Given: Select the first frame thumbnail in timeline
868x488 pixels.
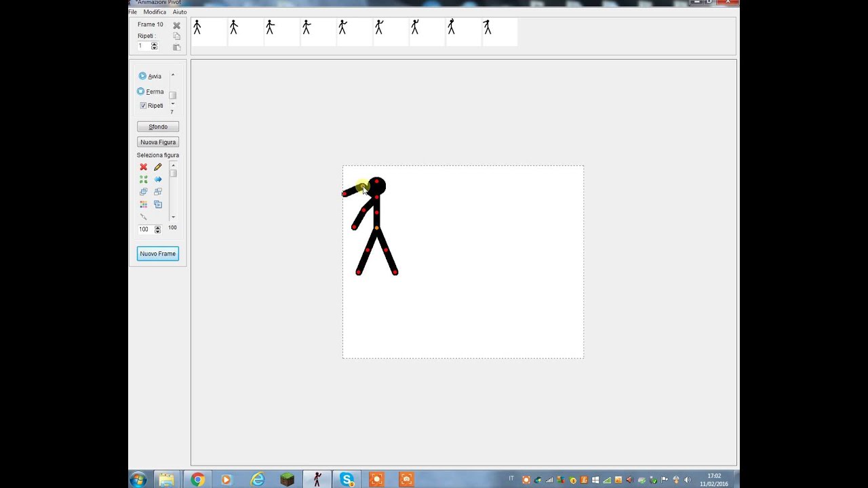Looking at the screenshot, I should coord(209,32).
